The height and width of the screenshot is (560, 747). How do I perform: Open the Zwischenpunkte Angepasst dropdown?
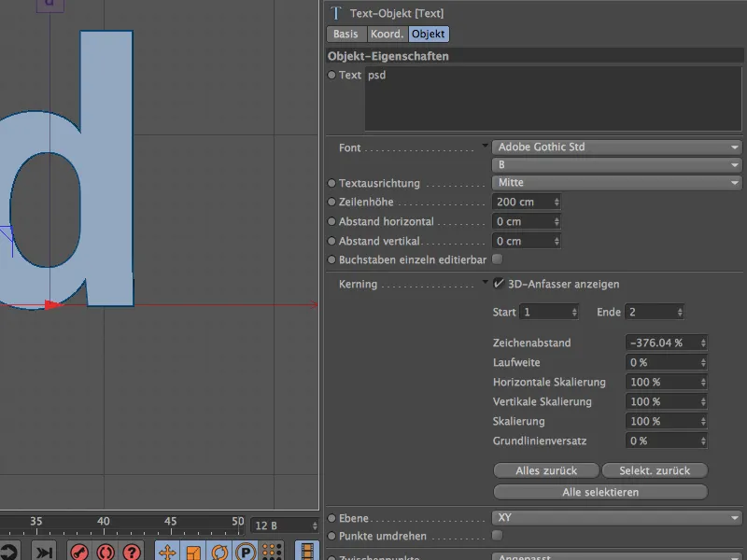pos(616,556)
